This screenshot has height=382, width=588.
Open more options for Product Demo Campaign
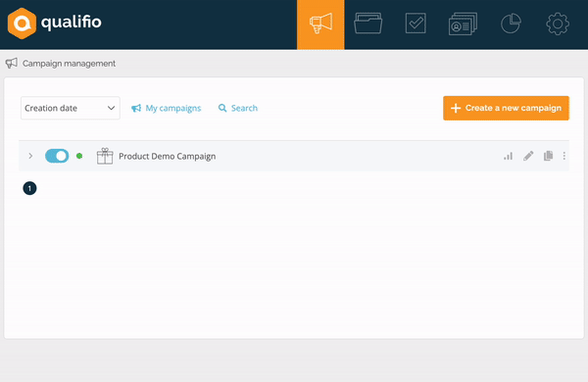(x=564, y=156)
